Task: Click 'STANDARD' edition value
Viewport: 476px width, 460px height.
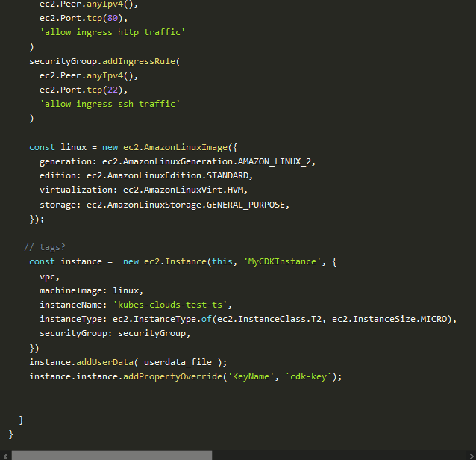Action: point(228,176)
